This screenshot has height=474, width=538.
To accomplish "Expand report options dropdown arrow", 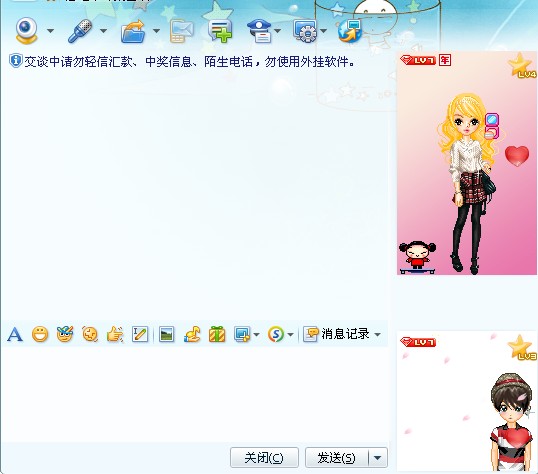I will pos(278,31).
